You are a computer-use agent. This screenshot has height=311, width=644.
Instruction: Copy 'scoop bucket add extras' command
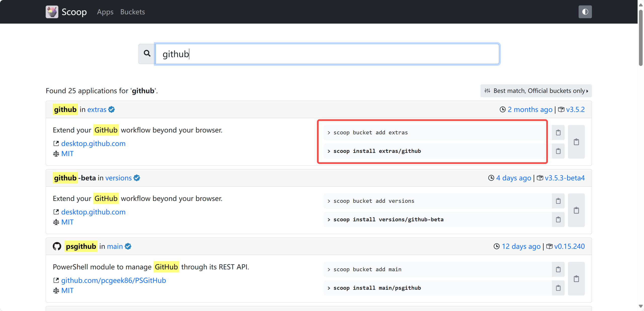pyautogui.click(x=558, y=133)
